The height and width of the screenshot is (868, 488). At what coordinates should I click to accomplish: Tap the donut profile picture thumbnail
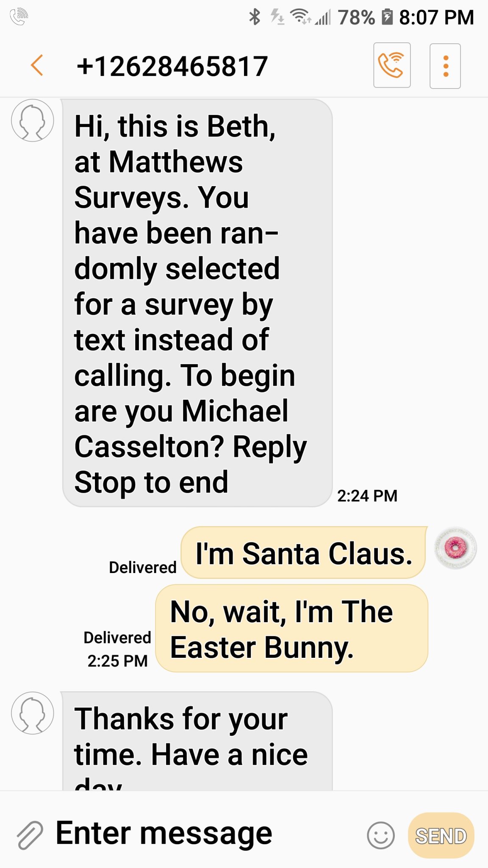point(456,548)
